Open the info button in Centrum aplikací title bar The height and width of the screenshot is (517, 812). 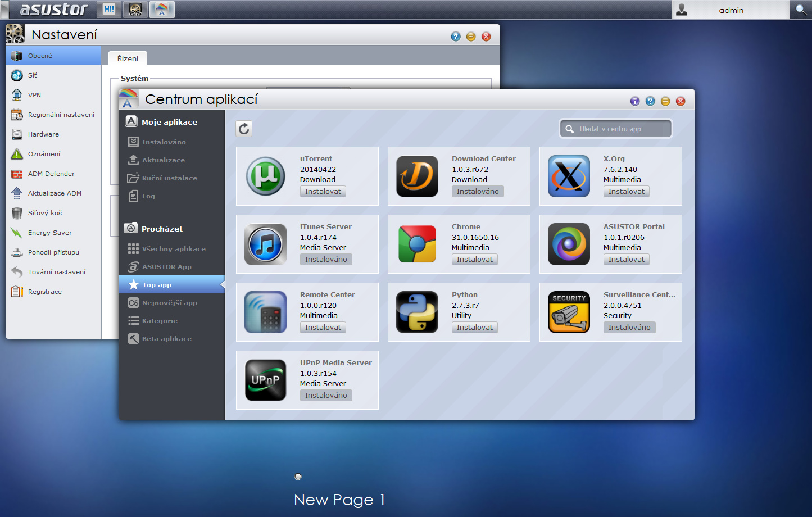click(635, 101)
